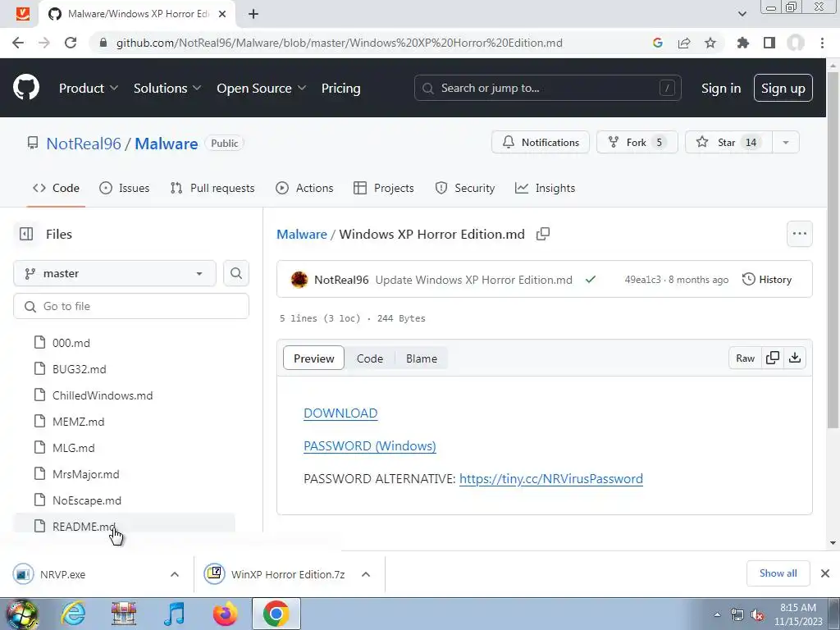Expand NRVP.exe download options arrow
The image size is (840, 630).
click(175, 573)
